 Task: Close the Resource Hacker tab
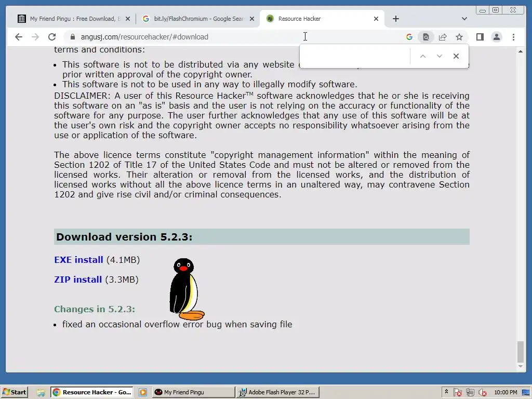coord(376,19)
